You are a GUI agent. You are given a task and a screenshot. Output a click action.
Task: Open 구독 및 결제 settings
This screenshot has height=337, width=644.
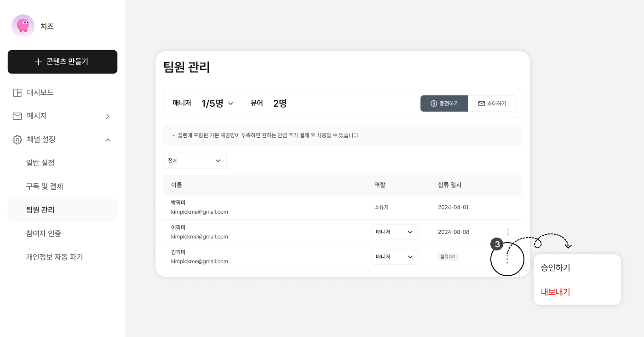click(x=45, y=186)
